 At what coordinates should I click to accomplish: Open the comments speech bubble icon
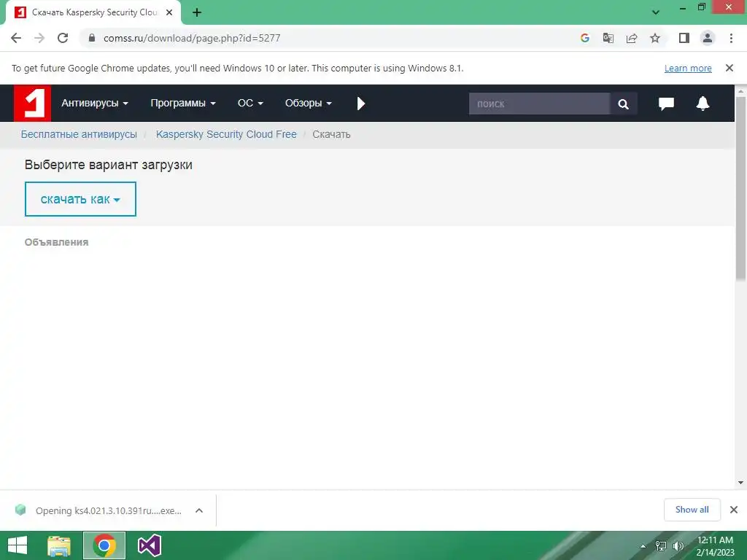click(666, 104)
